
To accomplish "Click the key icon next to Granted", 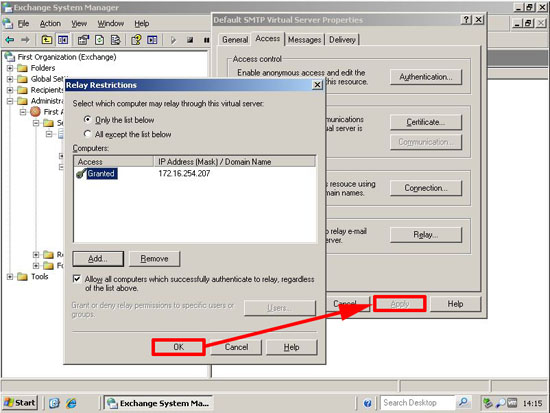I will coord(81,173).
